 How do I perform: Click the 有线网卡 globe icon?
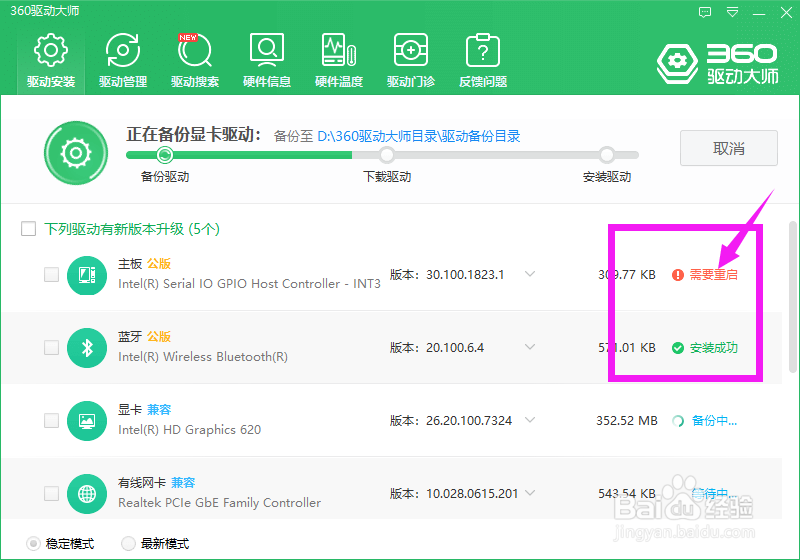87,494
